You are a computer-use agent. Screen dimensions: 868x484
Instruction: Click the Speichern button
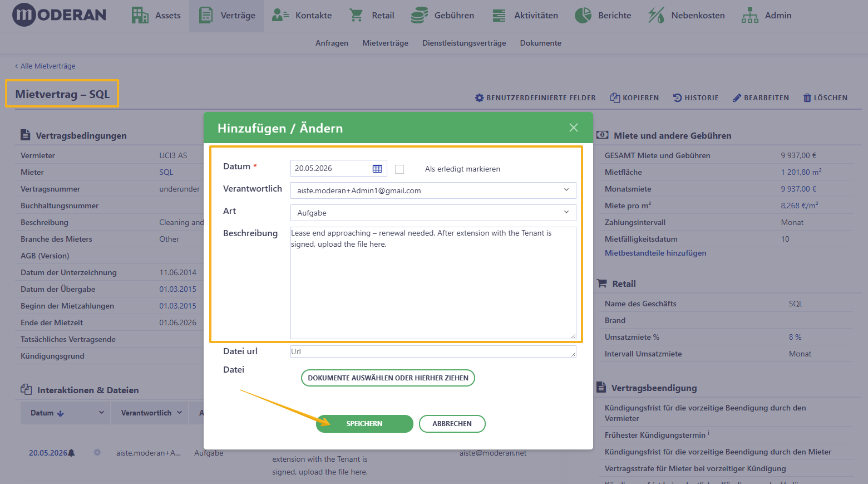[364, 424]
